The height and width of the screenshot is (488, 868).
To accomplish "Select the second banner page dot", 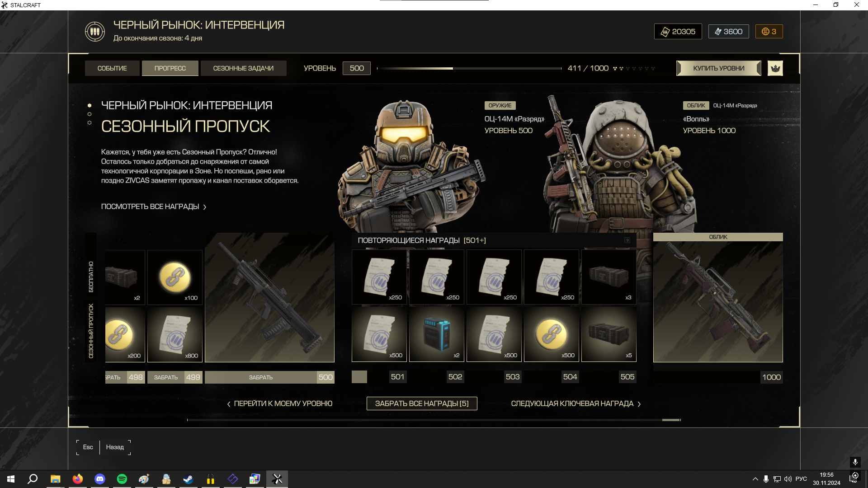I will [90, 114].
